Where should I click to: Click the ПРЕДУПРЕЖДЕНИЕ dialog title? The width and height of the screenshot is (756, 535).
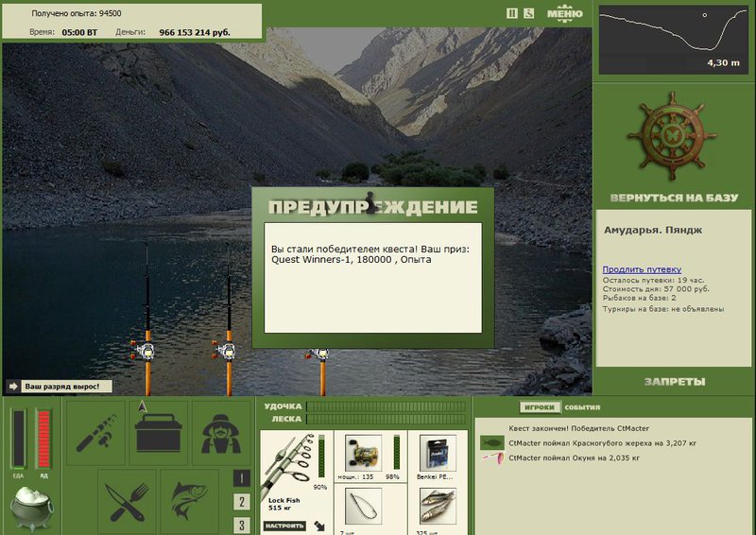pos(372,207)
